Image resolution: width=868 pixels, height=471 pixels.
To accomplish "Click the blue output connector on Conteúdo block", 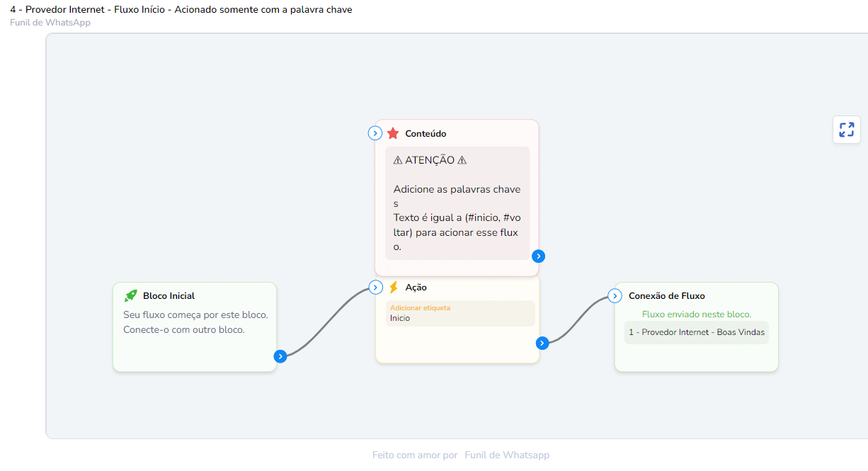I will [x=539, y=256].
